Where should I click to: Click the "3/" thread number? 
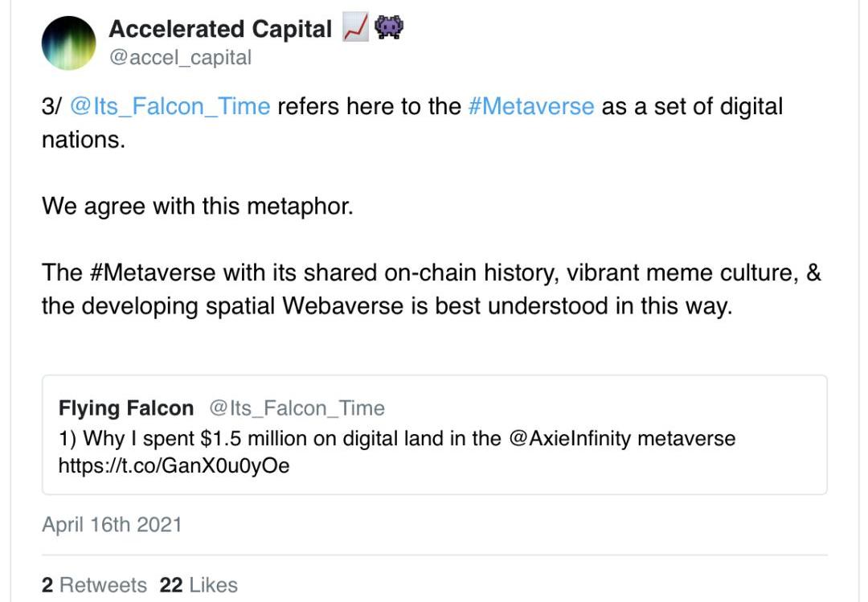click(51, 106)
